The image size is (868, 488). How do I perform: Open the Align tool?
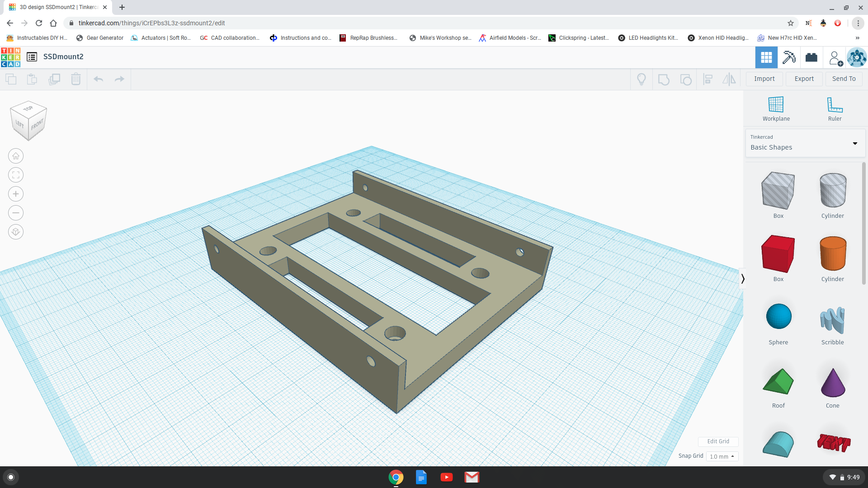tap(708, 79)
